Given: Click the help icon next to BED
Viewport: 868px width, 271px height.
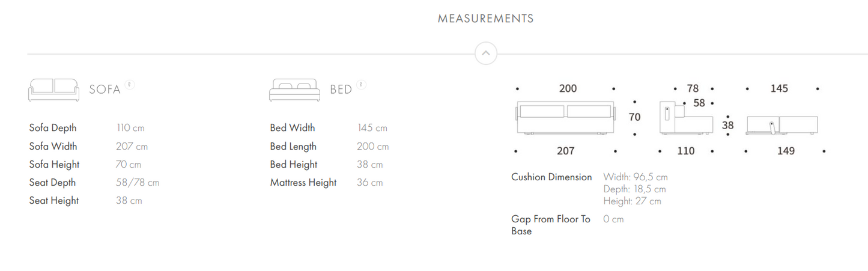Looking at the screenshot, I should click(361, 85).
